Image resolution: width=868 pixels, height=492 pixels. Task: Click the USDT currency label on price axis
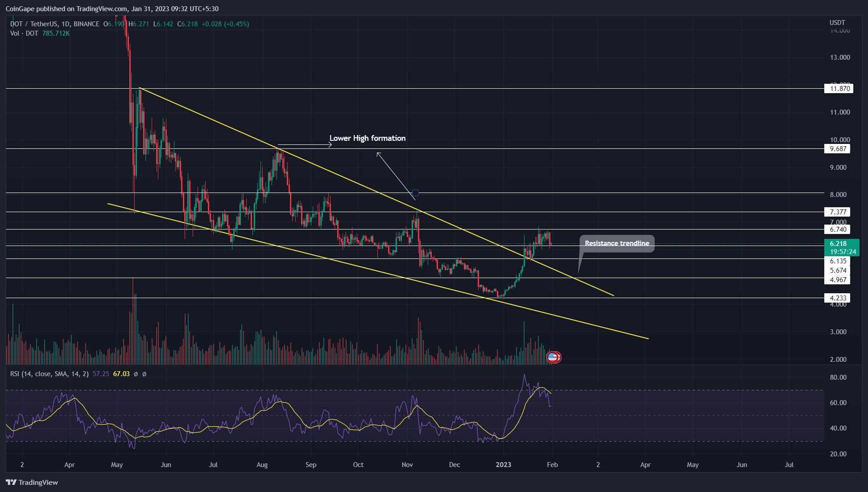pos(837,23)
